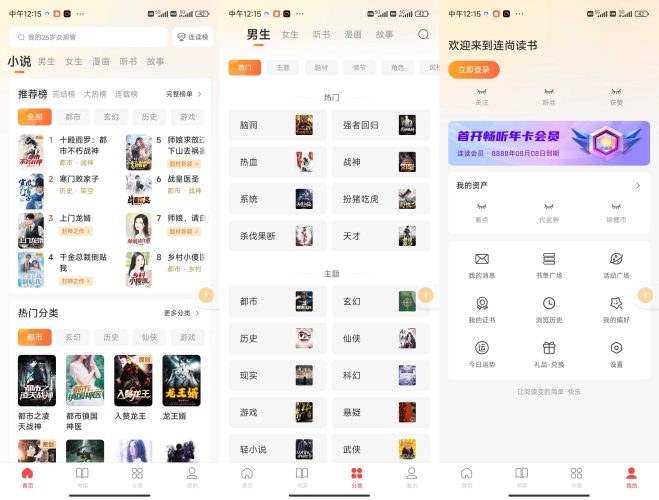The height and width of the screenshot is (500, 659).
Task: Open 活动广场 planet icon
Action: [616, 259]
